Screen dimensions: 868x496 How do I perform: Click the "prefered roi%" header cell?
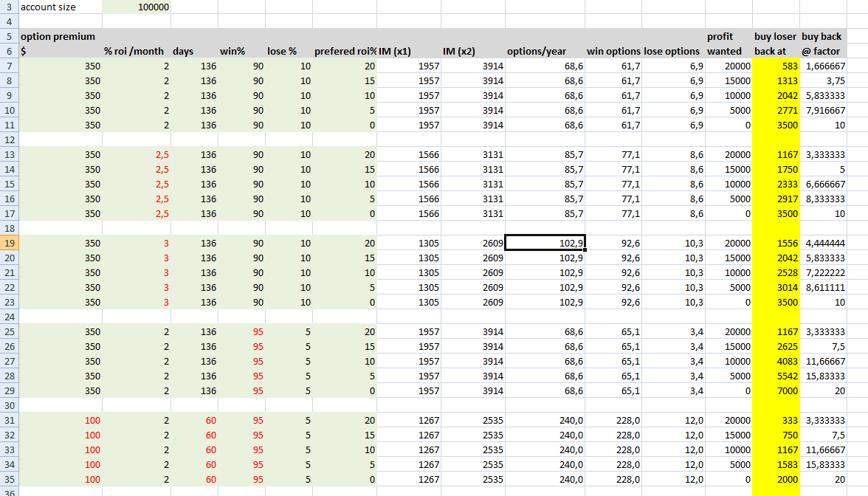pyautogui.click(x=345, y=51)
